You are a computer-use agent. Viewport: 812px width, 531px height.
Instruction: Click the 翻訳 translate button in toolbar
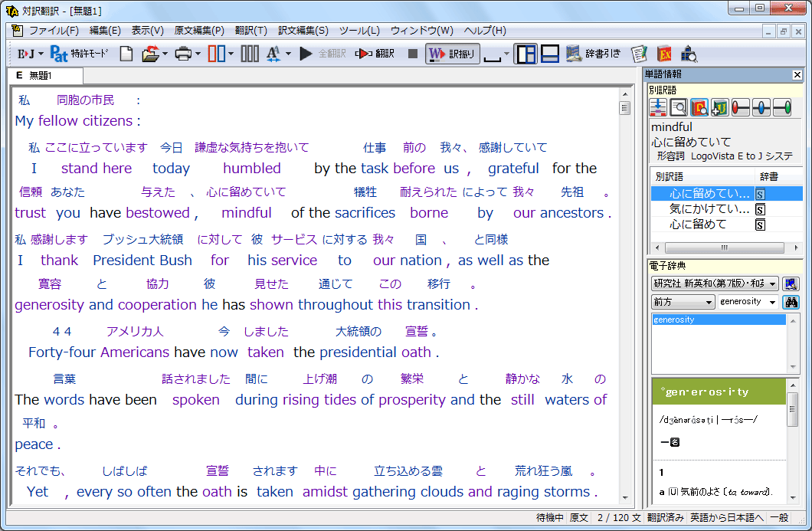click(375, 54)
